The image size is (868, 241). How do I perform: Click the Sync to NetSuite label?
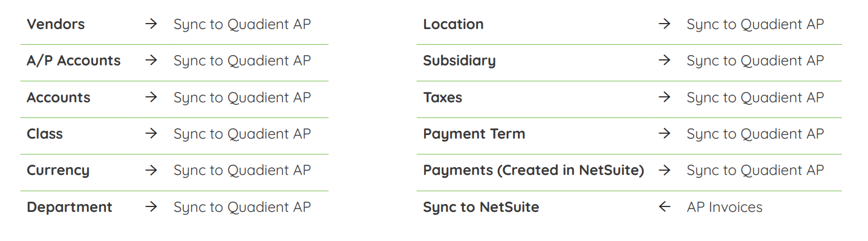tap(481, 207)
